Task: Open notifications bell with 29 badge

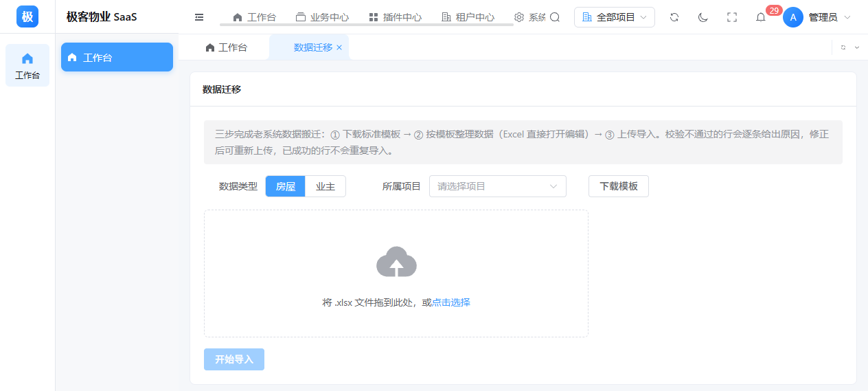Action: pos(761,17)
